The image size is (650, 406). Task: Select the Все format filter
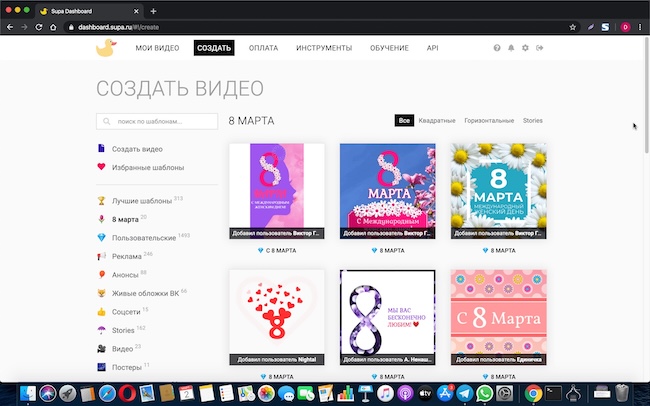[x=404, y=121]
